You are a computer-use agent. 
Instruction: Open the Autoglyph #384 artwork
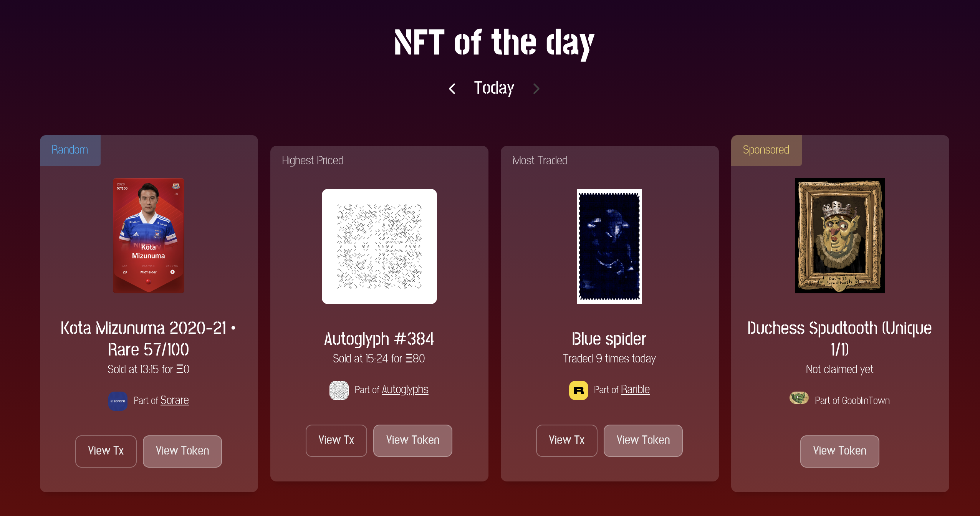point(379,246)
